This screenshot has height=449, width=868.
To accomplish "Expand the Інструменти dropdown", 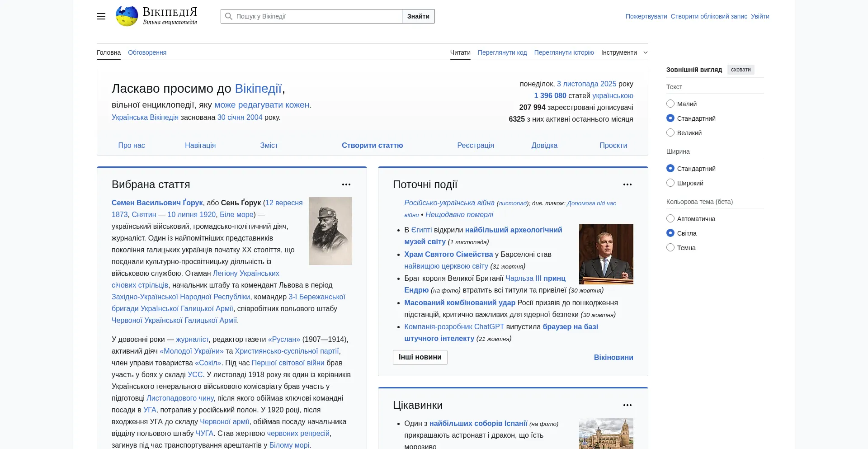I will [624, 52].
